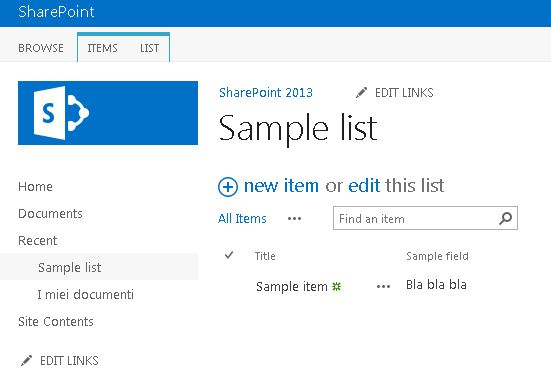551x376 pixels.
Task: Click the green new-item badge on Sample item
Action: pyautogui.click(x=336, y=287)
